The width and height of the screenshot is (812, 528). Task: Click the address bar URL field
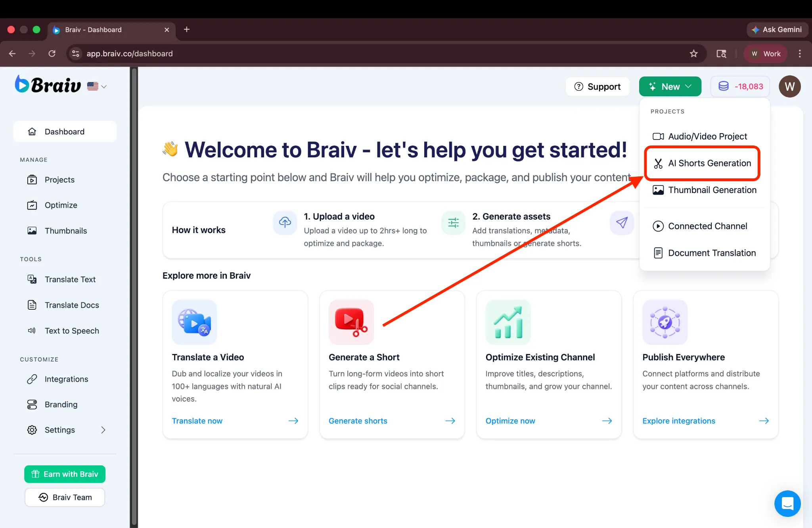[386, 54]
